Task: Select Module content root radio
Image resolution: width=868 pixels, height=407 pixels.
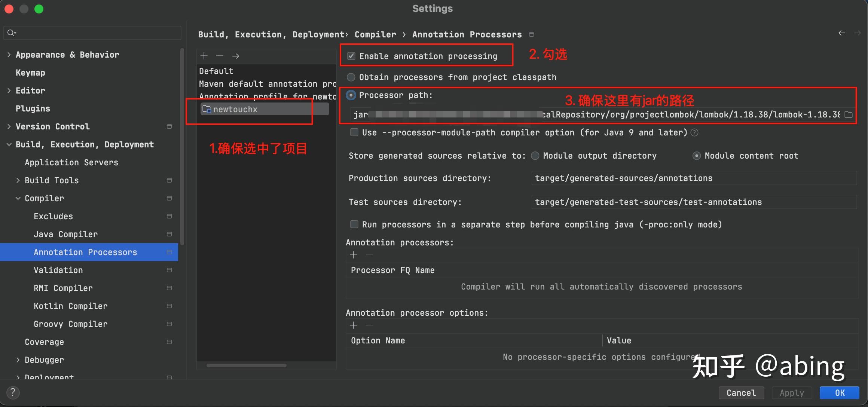Action: pos(697,156)
